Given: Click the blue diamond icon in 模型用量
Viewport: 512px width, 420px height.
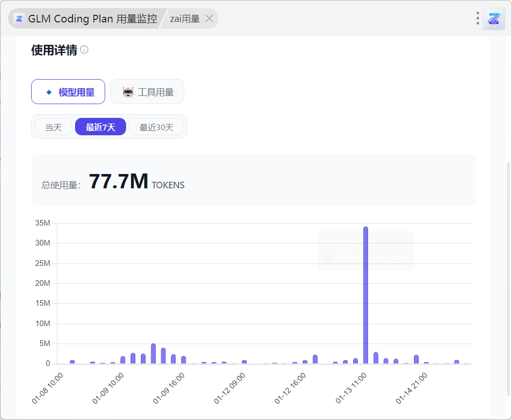Looking at the screenshot, I should pos(49,92).
